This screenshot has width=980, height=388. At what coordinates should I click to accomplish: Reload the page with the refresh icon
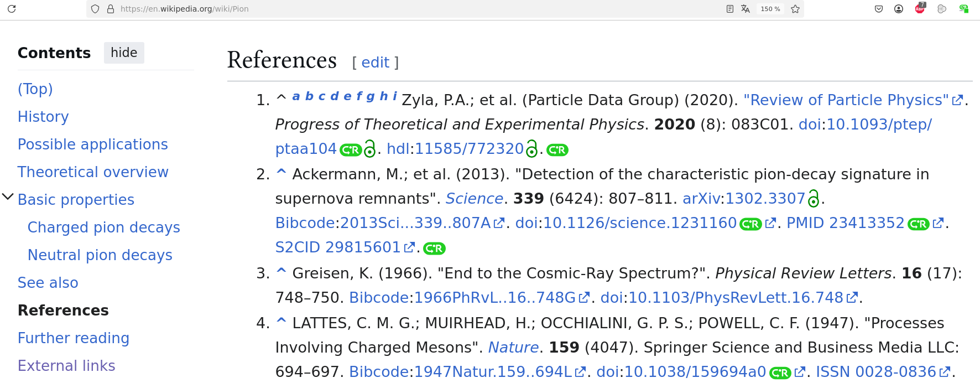coord(12,9)
